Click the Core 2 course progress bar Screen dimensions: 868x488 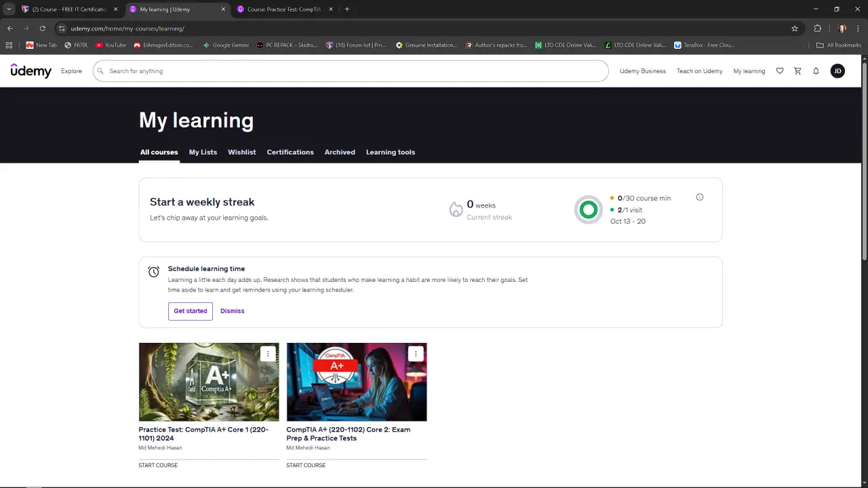coord(357,459)
